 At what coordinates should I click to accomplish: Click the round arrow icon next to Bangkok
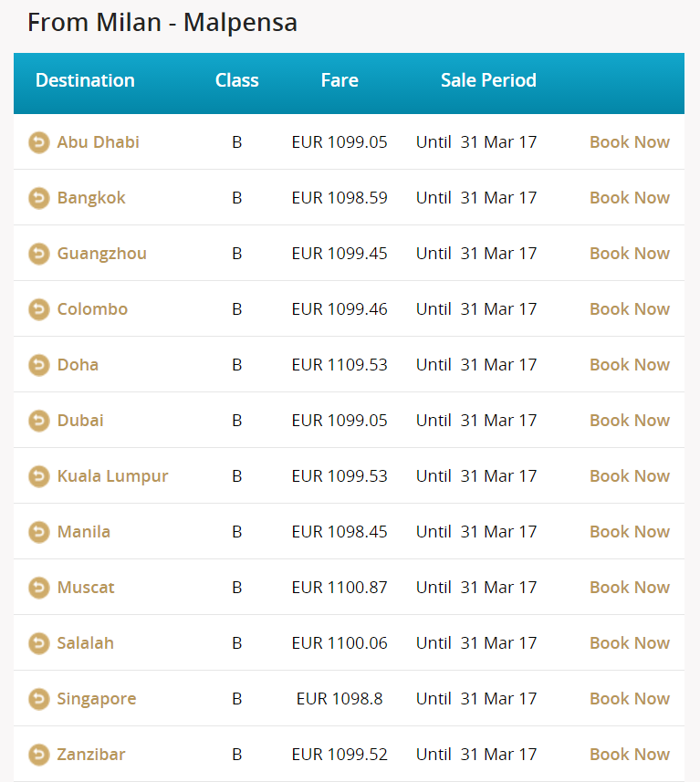pyautogui.click(x=39, y=198)
